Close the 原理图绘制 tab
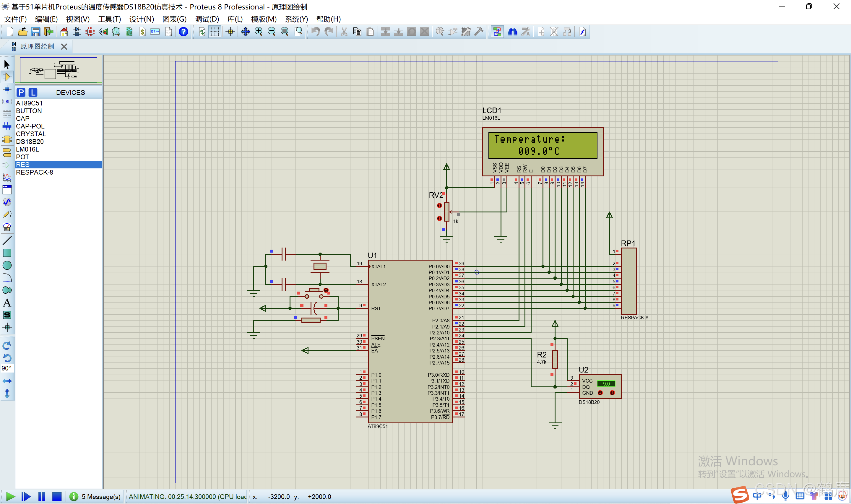The width and height of the screenshot is (851, 504). pos(64,46)
